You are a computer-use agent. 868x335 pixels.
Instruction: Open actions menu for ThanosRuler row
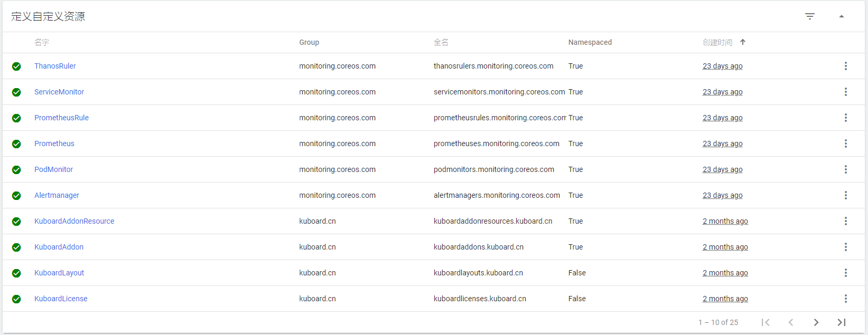pyautogui.click(x=846, y=66)
